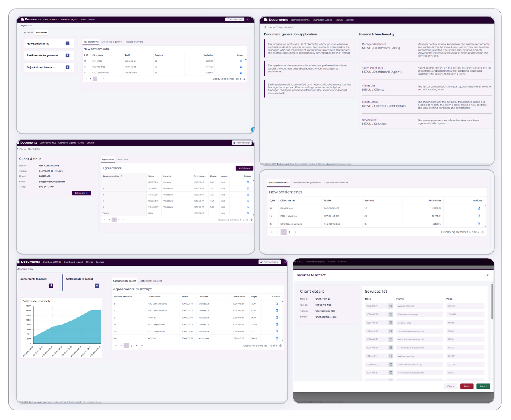Click Add element in the Agreements panel
The image size is (511, 420).
(x=245, y=168)
